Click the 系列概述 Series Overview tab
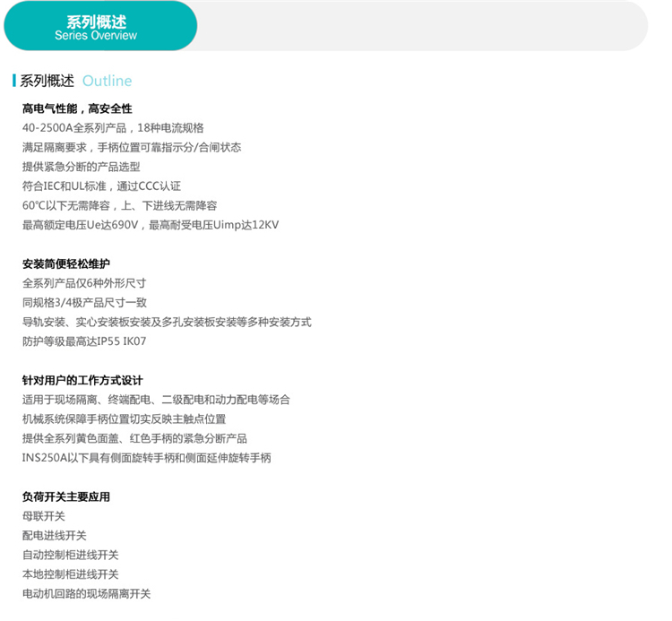The image size is (672, 621). pyautogui.click(x=97, y=26)
